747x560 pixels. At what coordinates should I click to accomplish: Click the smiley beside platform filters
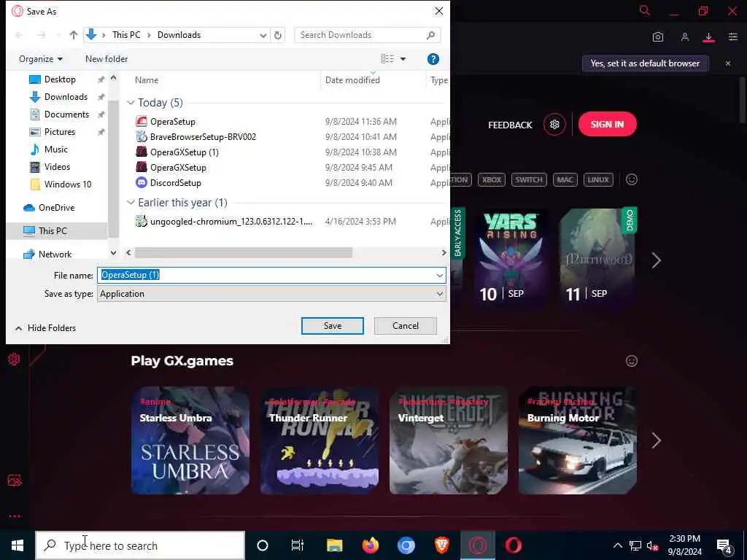(632, 179)
